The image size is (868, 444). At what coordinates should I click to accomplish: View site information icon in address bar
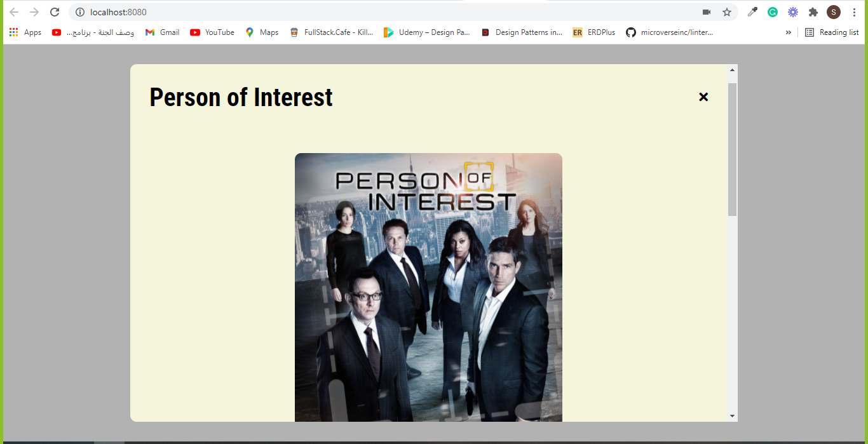[x=80, y=12]
